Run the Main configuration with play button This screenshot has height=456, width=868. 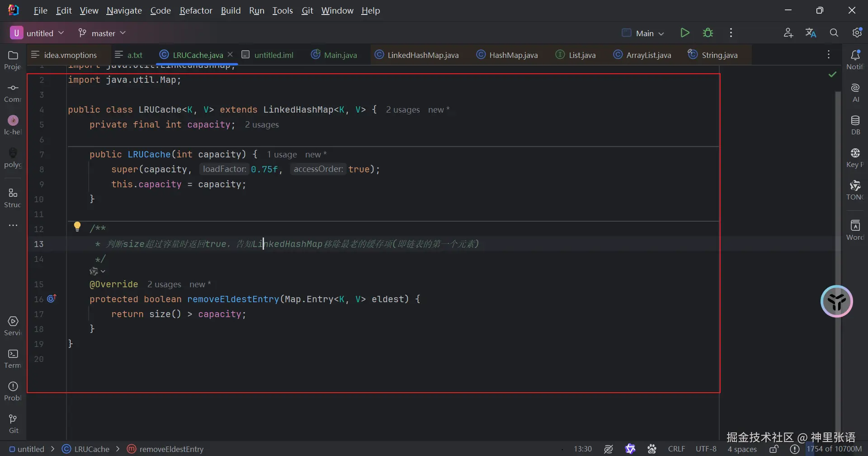point(684,33)
